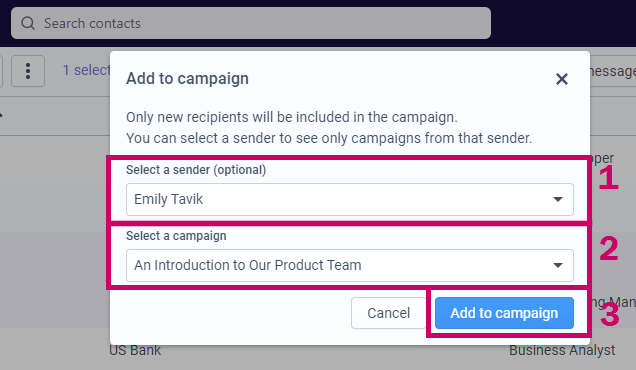Click the 'Select a campaign' label

[x=176, y=236]
